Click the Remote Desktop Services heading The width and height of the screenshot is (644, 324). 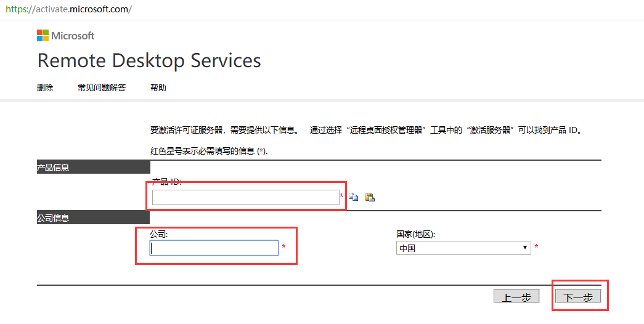149,61
